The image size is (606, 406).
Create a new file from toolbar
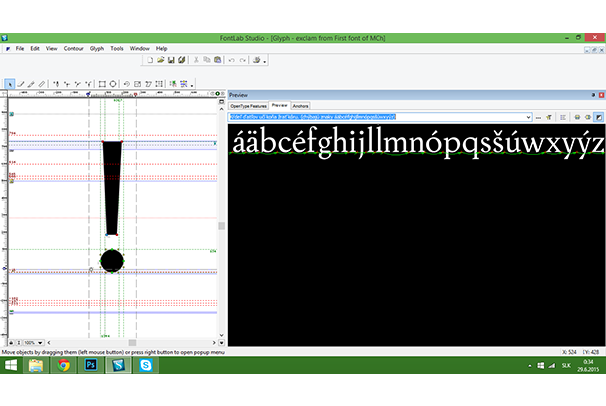click(x=150, y=60)
